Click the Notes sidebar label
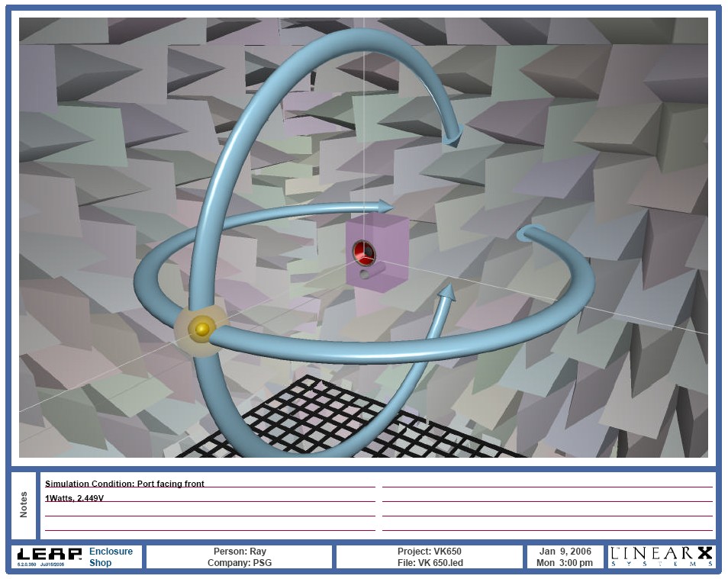The height and width of the screenshot is (579, 728). point(24,504)
